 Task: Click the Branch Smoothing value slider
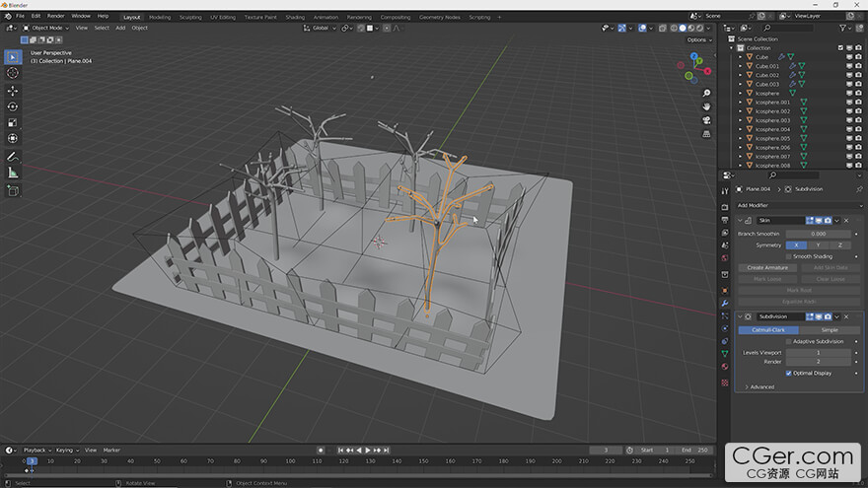click(818, 234)
